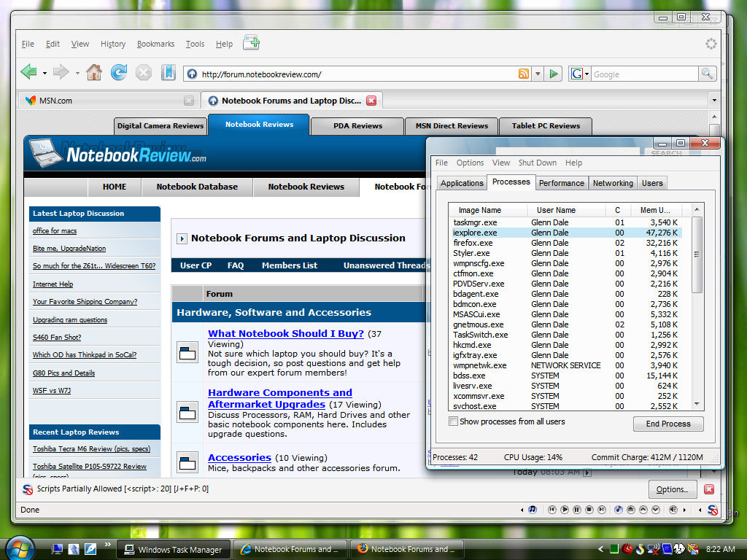Subscribe via the orange RSS feed icon
This screenshot has width=747, height=560.
[524, 74]
